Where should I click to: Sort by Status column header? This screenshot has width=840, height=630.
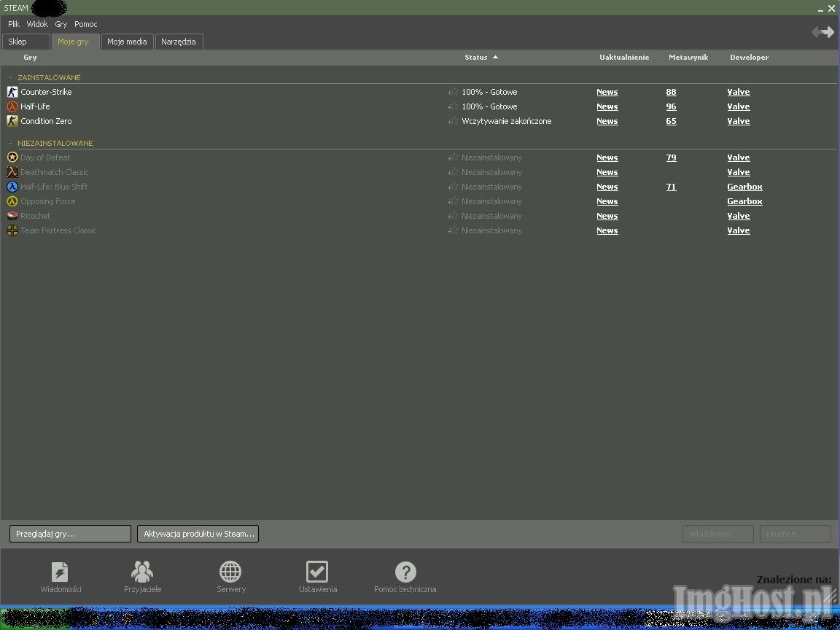pyautogui.click(x=481, y=58)
